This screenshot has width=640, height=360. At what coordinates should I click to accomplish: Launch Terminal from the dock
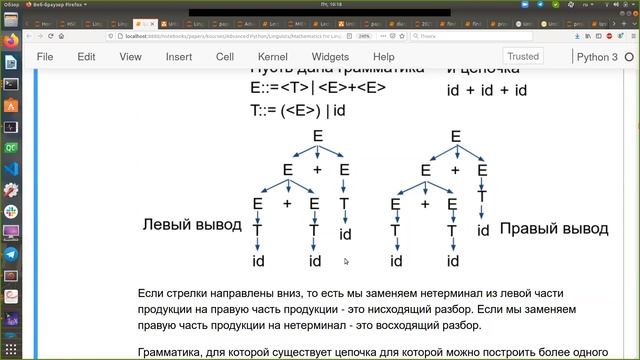click(x=11, y=84)
